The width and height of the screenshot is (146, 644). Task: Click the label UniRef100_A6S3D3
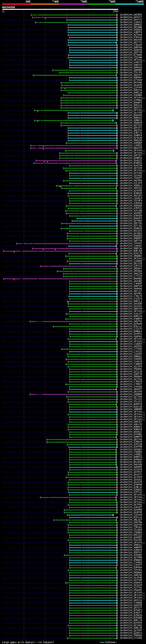131,196
